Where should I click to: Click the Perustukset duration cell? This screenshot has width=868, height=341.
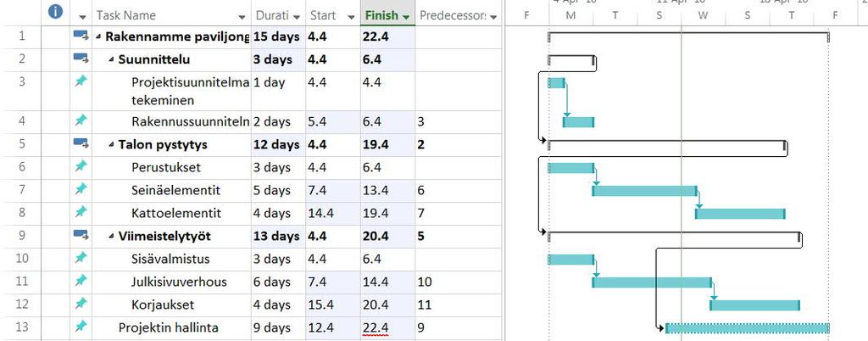pyautogui.click(x=278, y=167)
